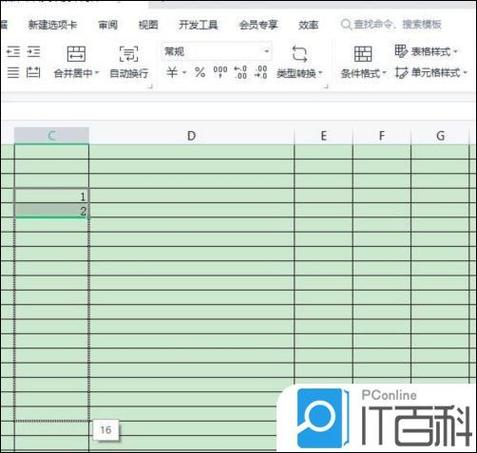
Task: Open the type conversion dropdown
Action: [x=320, y=73]
